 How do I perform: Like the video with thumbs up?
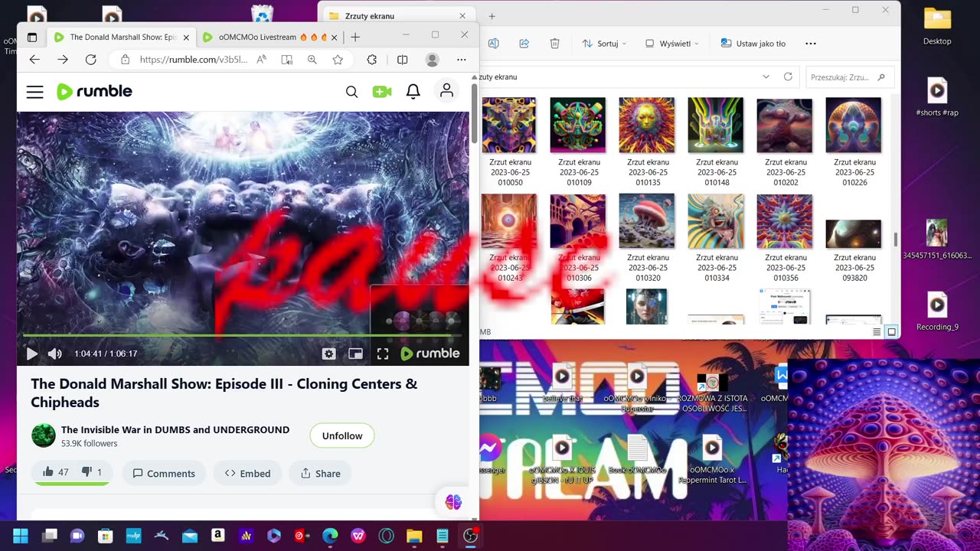point(56,472)
